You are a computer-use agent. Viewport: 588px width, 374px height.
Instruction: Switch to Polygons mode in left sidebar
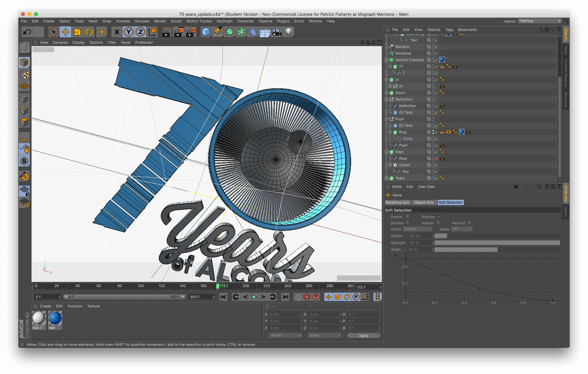(x=24, y=122)
